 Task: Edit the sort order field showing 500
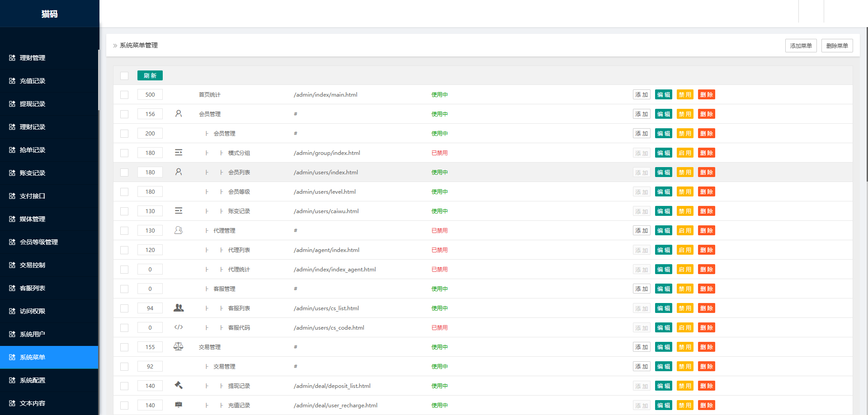pyautogui.click(x=150, y=94)
